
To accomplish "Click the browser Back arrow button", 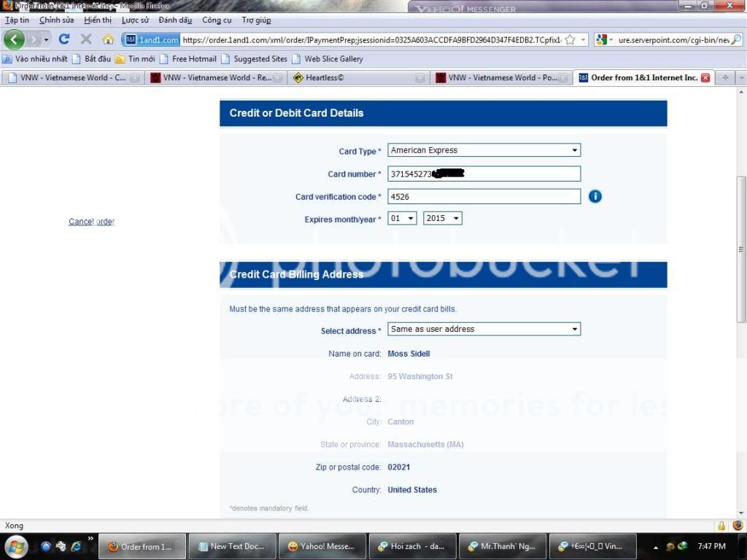I will [x=15, y=39].
